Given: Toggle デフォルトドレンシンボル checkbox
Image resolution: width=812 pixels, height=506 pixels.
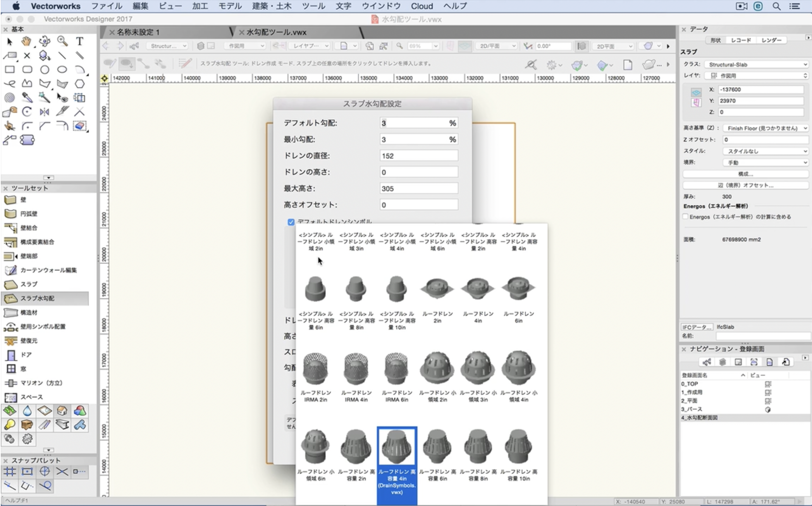Looking at the screenshot, I should [x=291, y=222].
